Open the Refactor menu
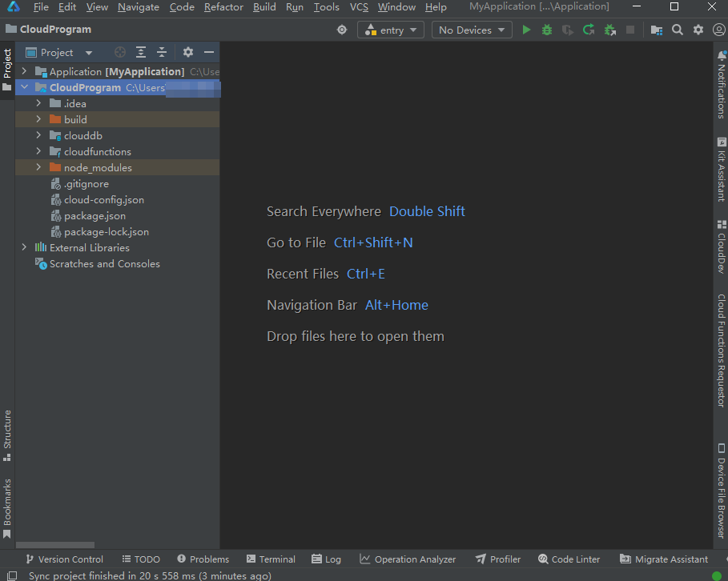 click(x=223, y=7)
